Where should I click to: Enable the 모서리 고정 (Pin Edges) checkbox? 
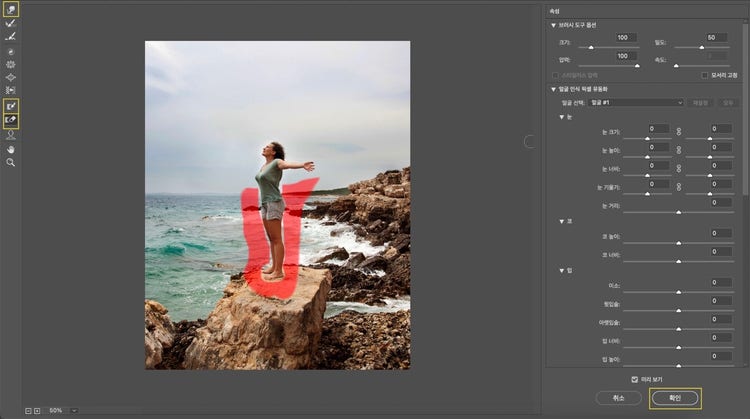point(704,75)
